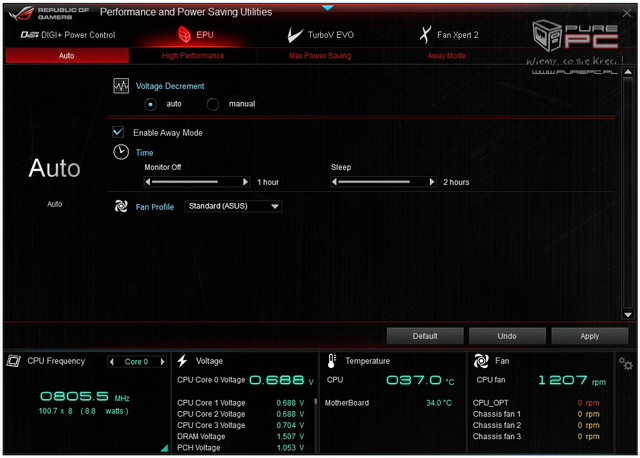The height and width of the screenshot is (458, 640).
Task: Click the Undo button
Action: coord(507,336)
